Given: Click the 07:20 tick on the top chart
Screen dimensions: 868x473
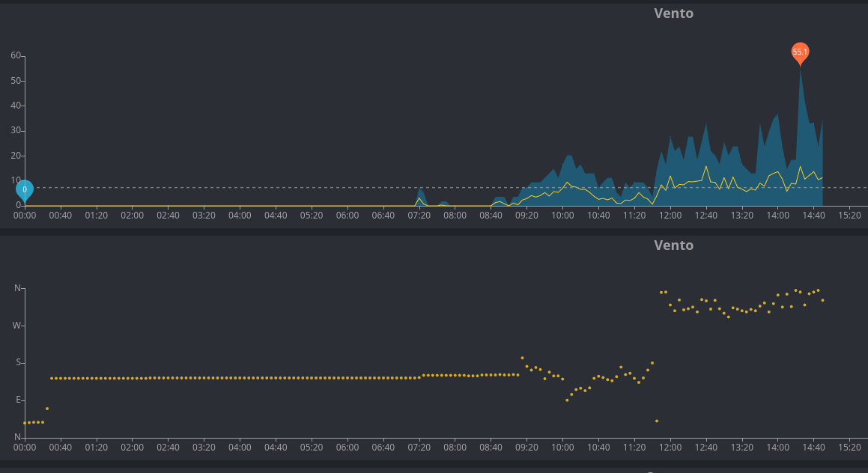Looking at the screenshot, I should tap(419, 216).
